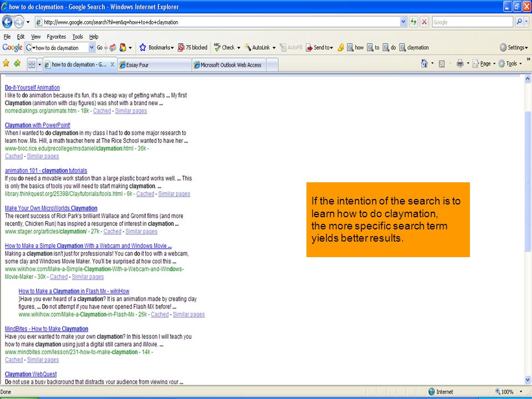The height and width of the screenshot is (399, 532).
Task: Open the Do-it-Yourself Animation result
Action: pyautogui.click(x=32, y=88)
